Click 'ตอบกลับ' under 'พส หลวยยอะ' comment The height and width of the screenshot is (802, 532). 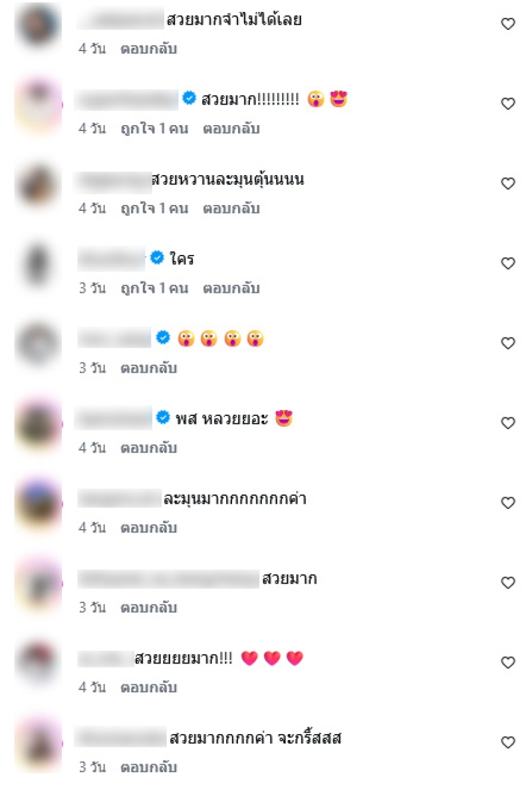click(149, 448)
